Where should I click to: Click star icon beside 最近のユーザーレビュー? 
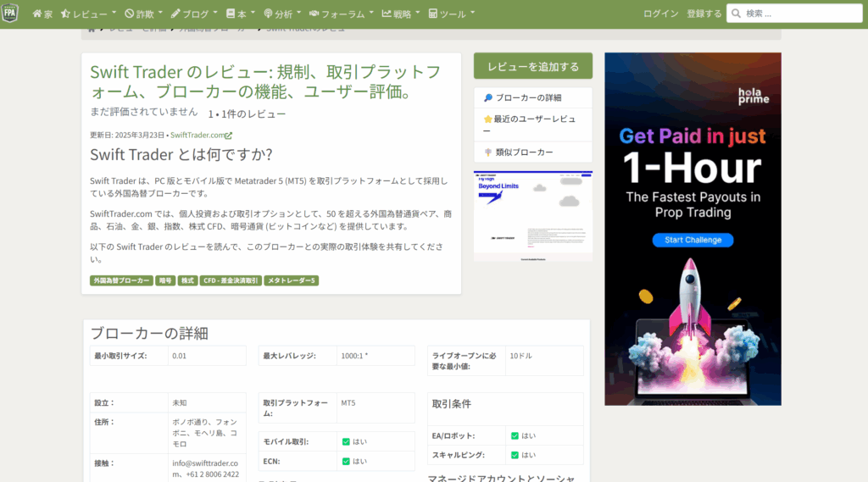(487, 119)
